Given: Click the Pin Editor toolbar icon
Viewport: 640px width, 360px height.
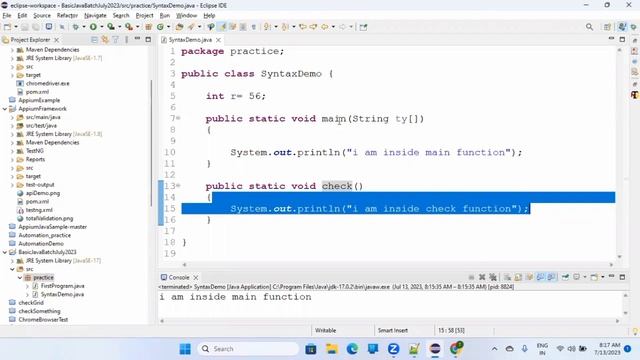Looking at the screenshot, I should point(363,27).
